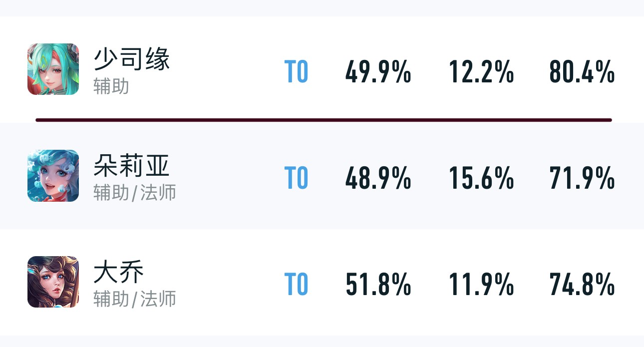Click the 49.9% stat for 少司缘

pos(378,72)
